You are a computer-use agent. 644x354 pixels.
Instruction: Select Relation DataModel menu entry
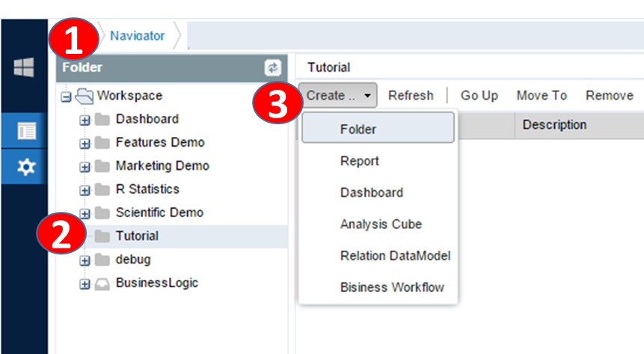click(395, 256)
